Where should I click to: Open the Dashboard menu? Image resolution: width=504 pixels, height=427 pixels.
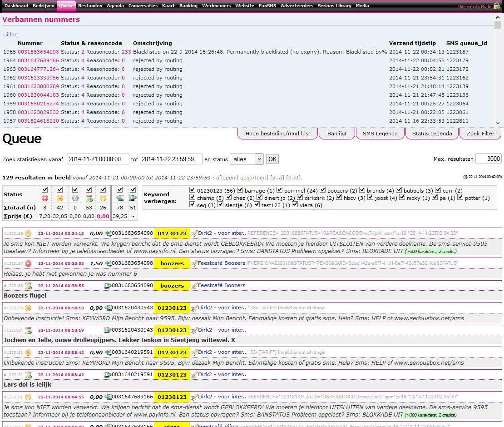click(16, 6)
